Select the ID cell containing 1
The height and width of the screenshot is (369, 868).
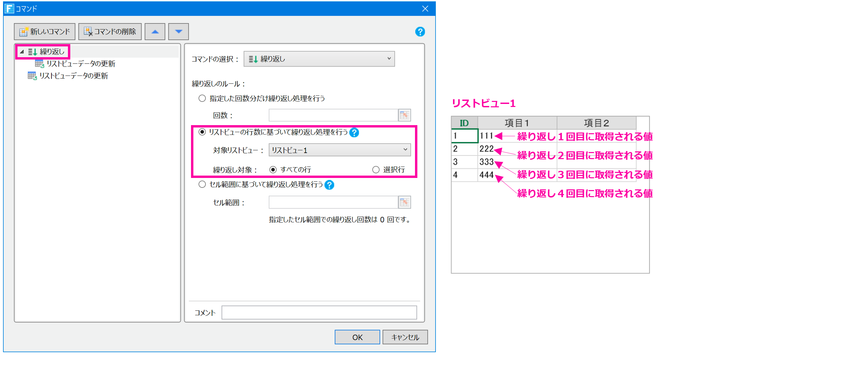tap(464, 136)
